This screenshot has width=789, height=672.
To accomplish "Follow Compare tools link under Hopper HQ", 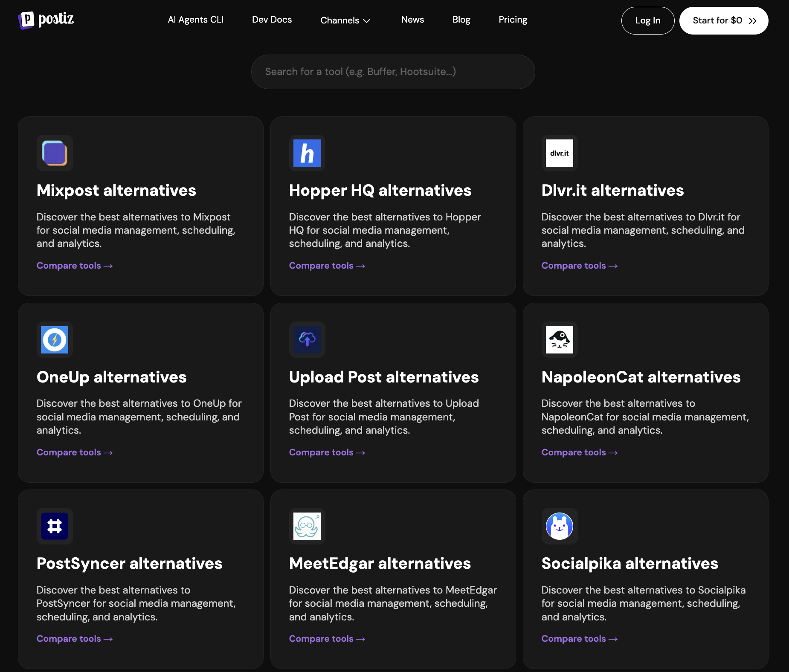I will pos(327,266).
